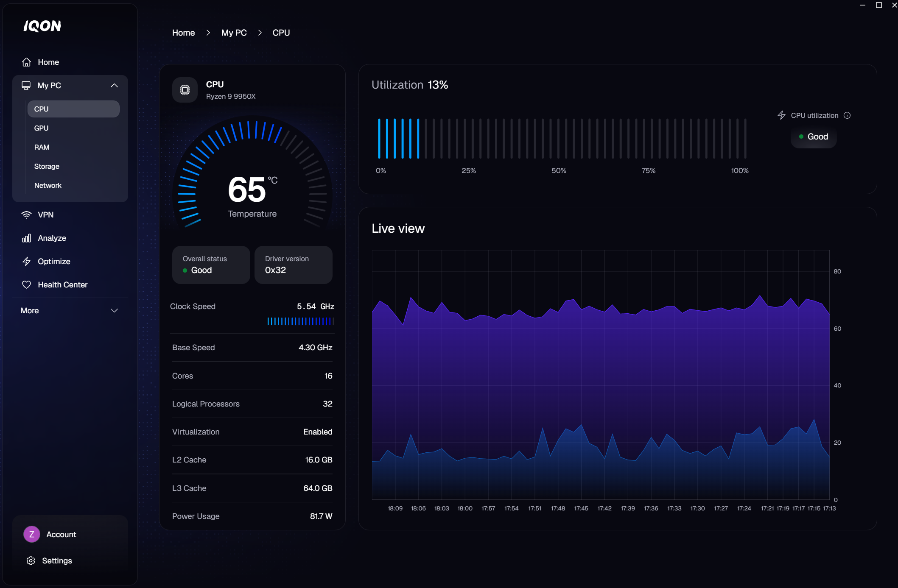Click My PC breadcrumb link
898x588 pixels.
coord(234,33)
